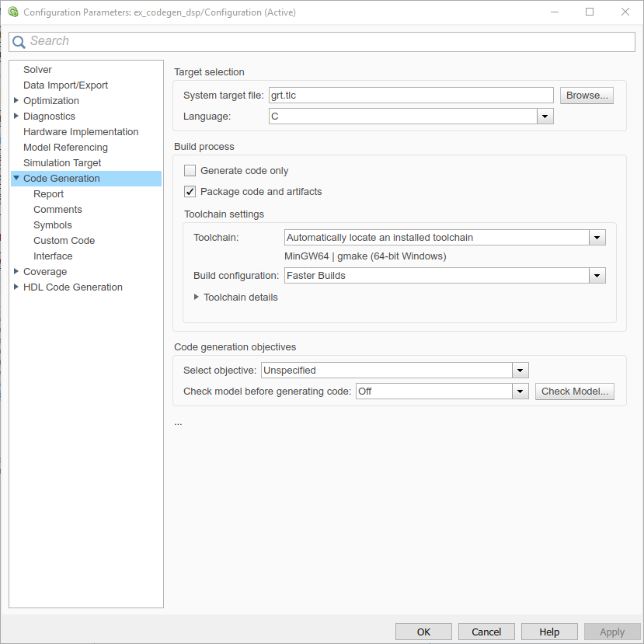Open the Check model before generating code dropdown arrow
Image resolution: width=644 pixels, height=644 pixels.
[520, 391]
